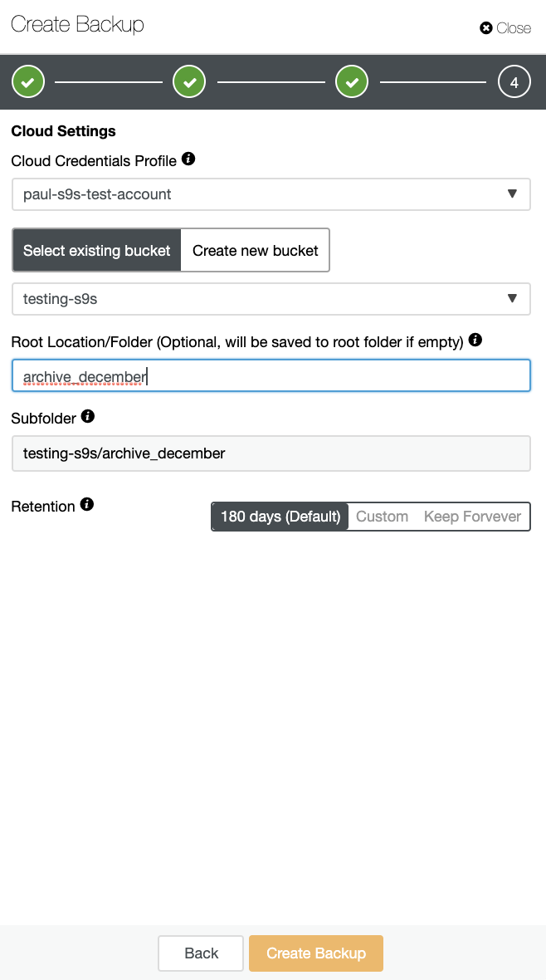546x980 pixels.
Task: Click the Create Backup button
Action: (316, 953)
